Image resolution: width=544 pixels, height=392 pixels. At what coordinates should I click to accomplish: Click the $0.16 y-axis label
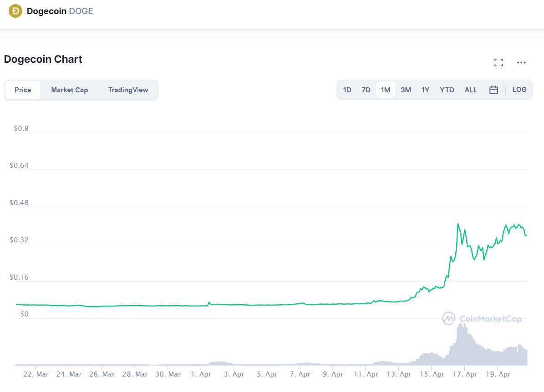(19, 277)
